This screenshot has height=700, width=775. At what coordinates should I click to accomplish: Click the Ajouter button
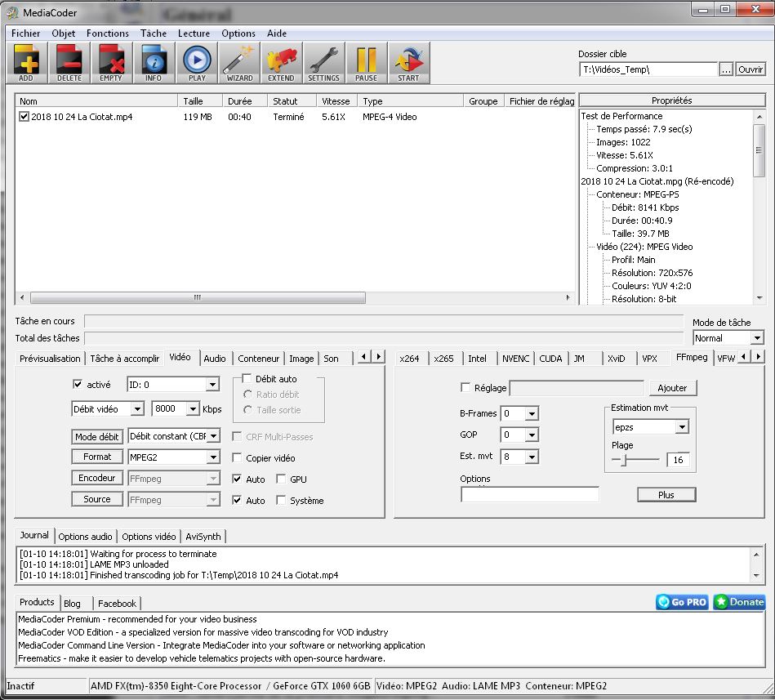click(x=672, y=388)
